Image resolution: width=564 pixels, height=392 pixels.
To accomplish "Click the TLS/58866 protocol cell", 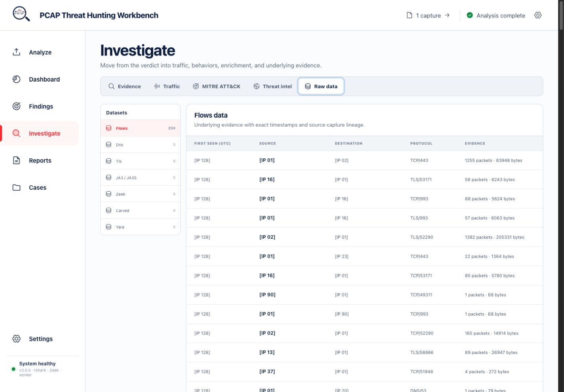I will 422,352.
